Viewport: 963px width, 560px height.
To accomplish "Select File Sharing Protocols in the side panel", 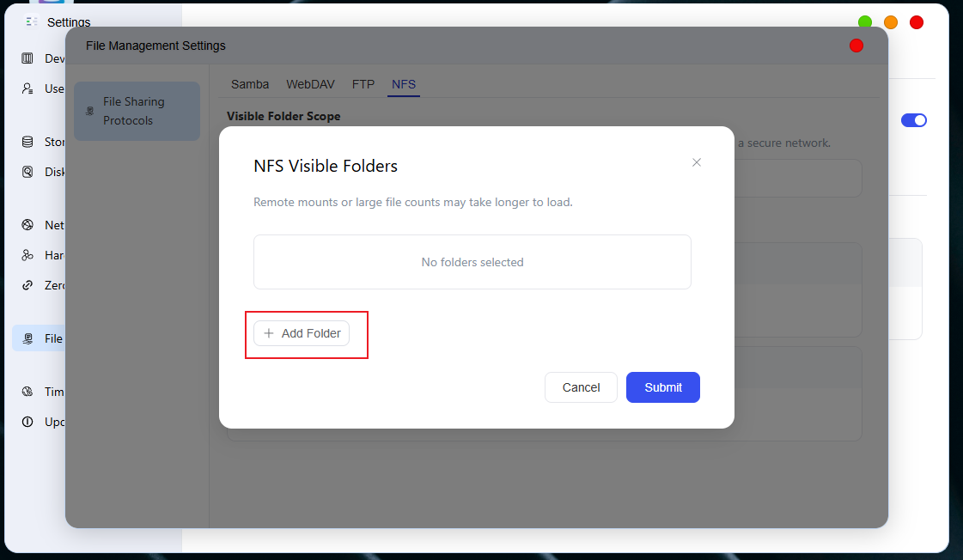I will (x=137, y=111).
